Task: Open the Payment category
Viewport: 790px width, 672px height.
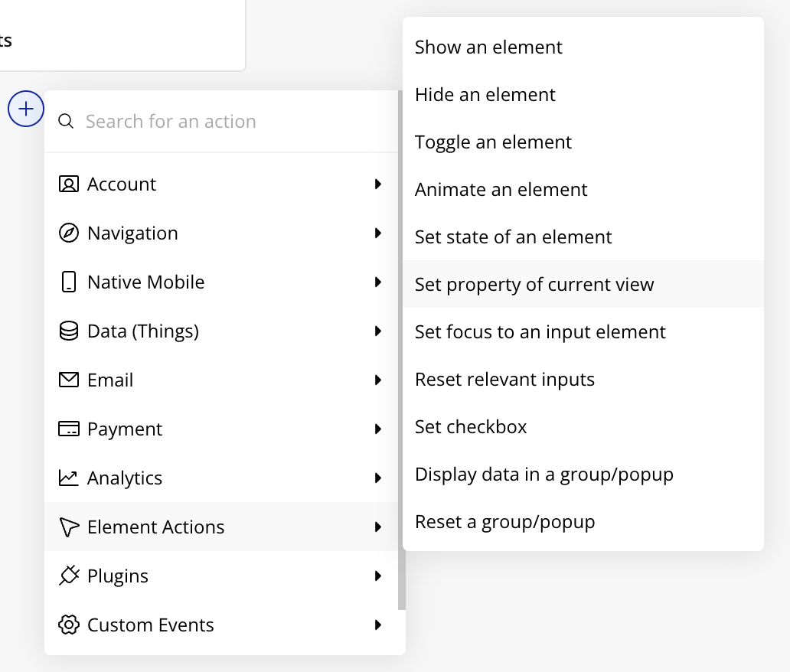Action: [221, 429]
